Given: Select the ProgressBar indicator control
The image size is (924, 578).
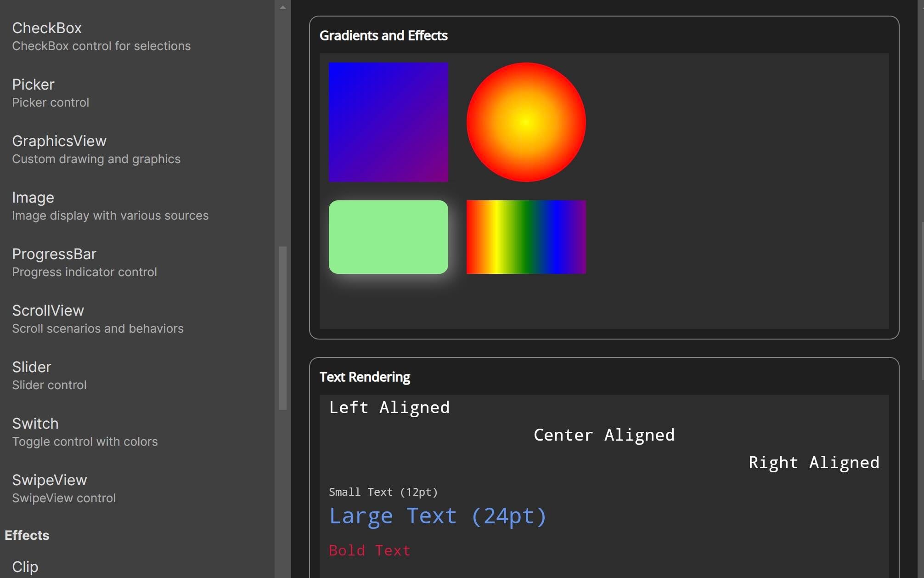Looking at the screenshot, I should [x=54, y=254].
